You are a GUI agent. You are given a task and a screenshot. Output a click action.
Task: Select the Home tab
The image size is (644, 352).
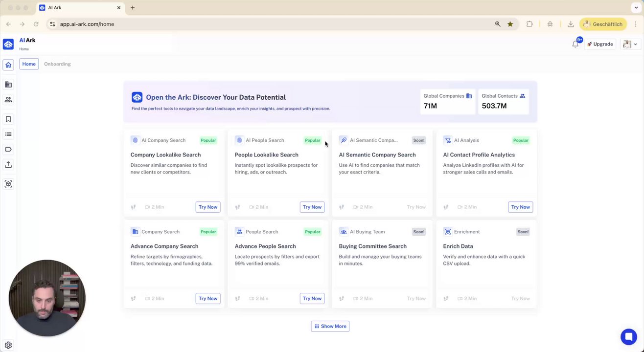pyautogui.click(x=29, y=64)
